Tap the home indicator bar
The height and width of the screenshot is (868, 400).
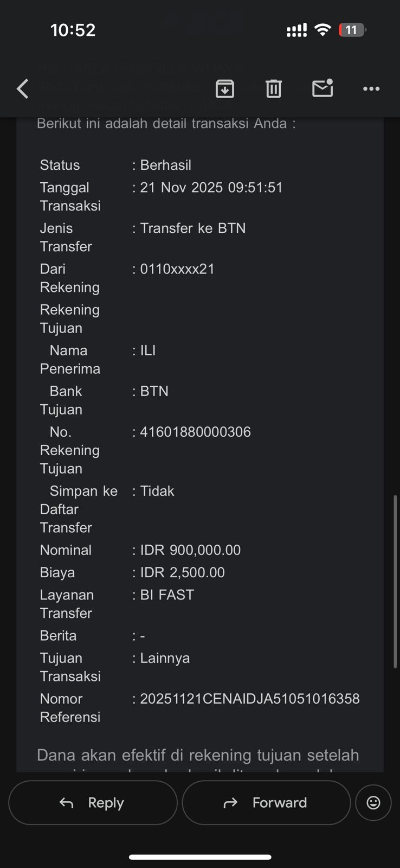pyautogui.click(x=200, y=857)
